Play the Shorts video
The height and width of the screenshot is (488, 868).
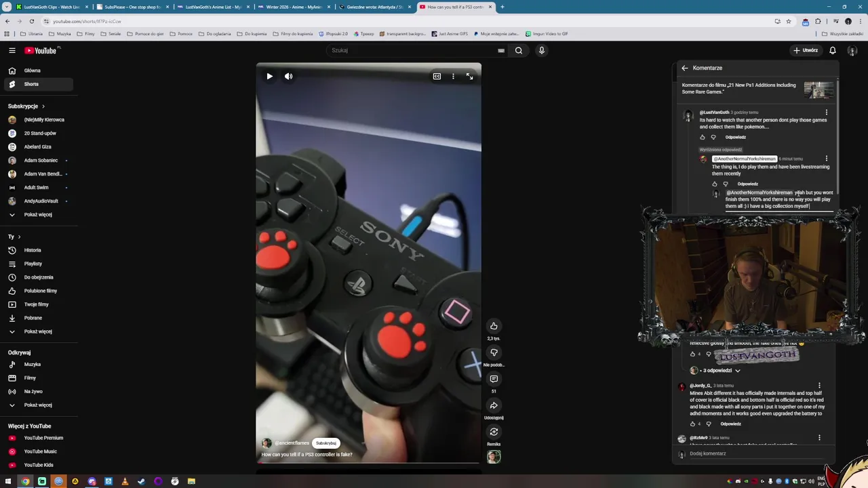(x=269, y=76)
